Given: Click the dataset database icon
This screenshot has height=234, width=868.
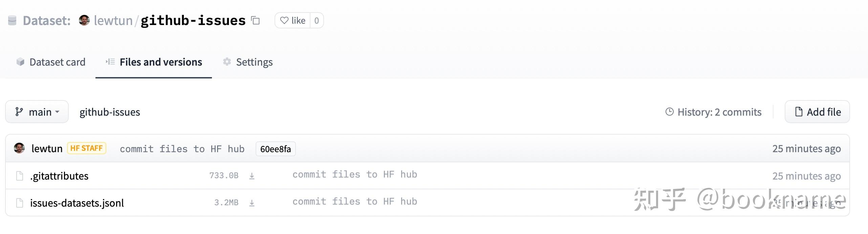Looking at the screenshot, I should [x=12, y=21].
